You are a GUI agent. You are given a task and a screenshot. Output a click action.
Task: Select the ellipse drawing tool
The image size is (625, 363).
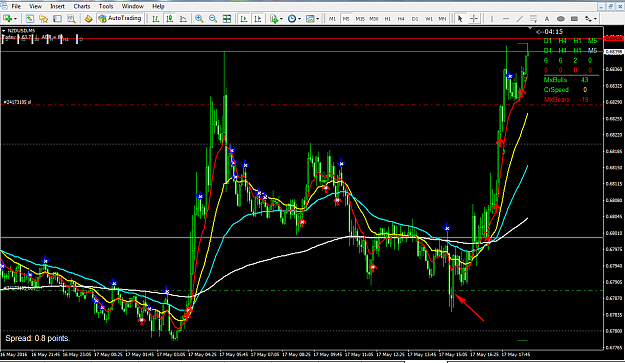(x=560, y=19)
